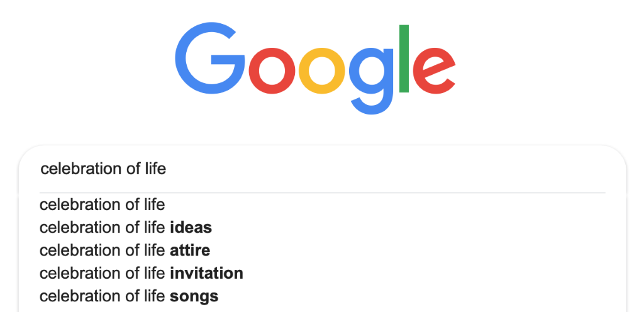Click the Google logo

315,69
